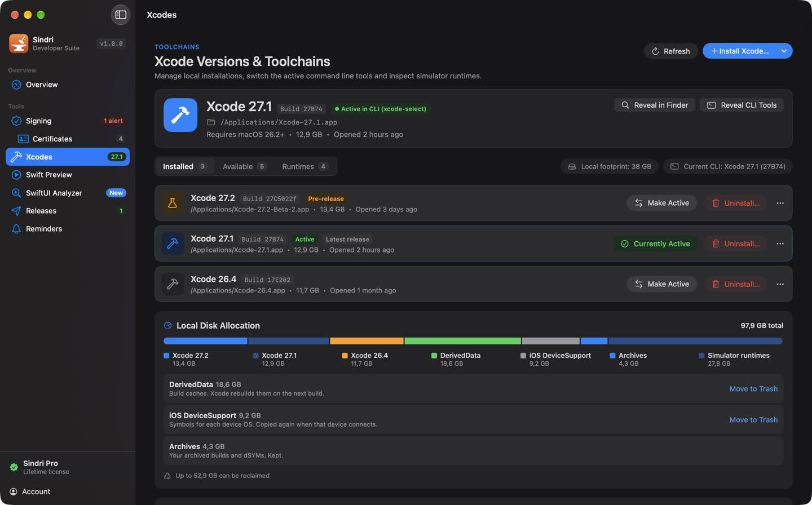The height and width of the screenshot is (505, 812).
Task: Click the Current CLI Xcode 27.1 status pill
Action: click(x=728, y=166)
